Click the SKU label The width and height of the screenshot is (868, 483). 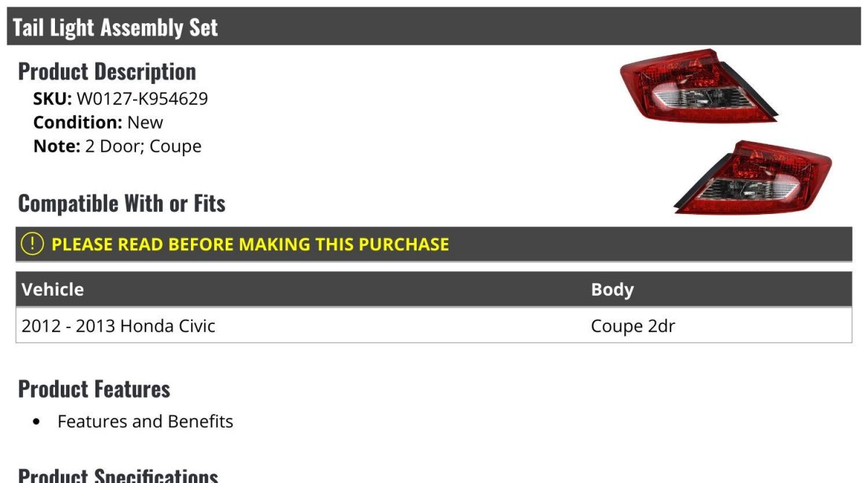coord(53,98)
